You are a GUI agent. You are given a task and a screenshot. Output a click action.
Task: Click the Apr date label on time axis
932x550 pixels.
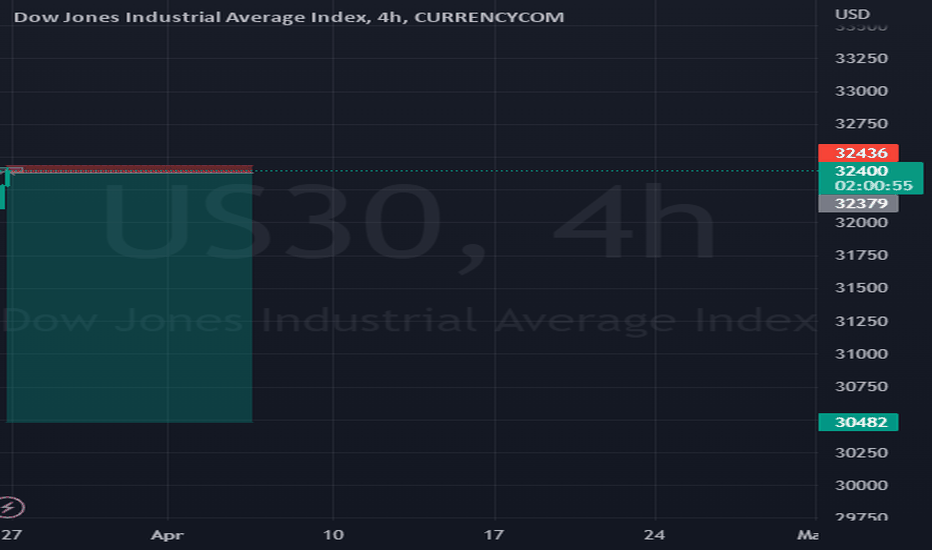[x=168, y=535]
